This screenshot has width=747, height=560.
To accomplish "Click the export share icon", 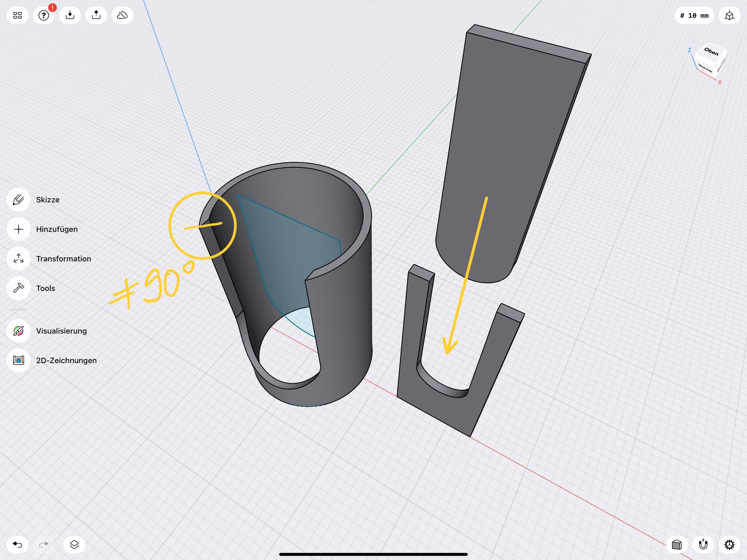I will [96, 16].
